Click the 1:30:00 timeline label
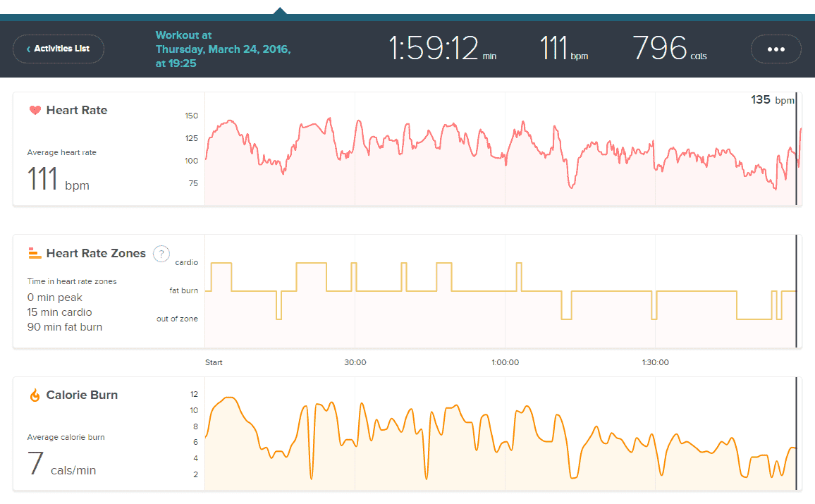Image resolution: width=815 pixels, height=504 pixels. click(x=655, y=362)
